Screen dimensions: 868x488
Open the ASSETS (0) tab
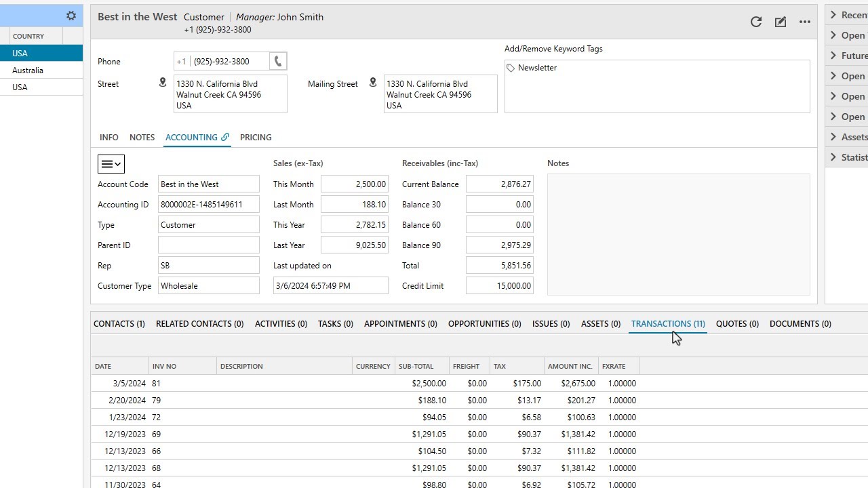click(601, 324)
